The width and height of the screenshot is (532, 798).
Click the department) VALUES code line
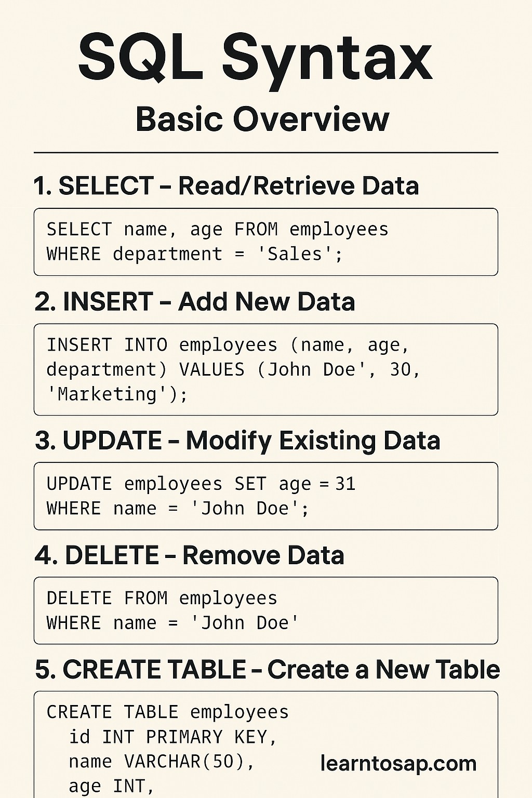click(233, 370)
